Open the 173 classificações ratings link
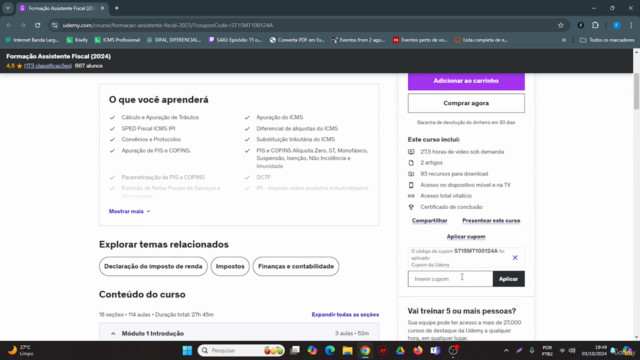Viewport: 640px width, 360px height. [48, 66]
